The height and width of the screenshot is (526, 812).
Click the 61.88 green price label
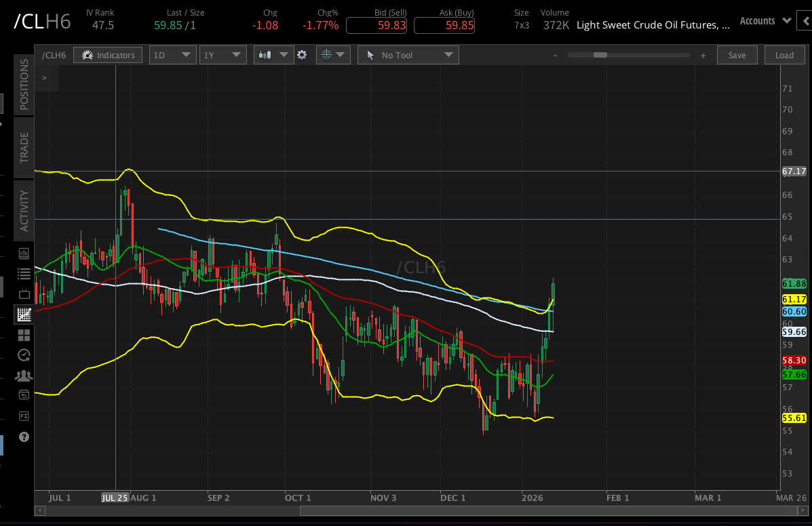(794, 283)
